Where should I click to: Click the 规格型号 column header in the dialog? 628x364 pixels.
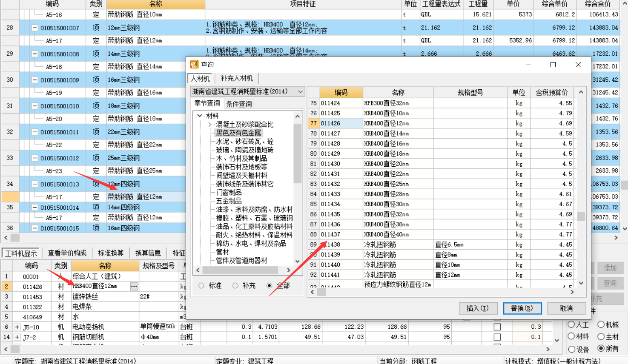470,92
